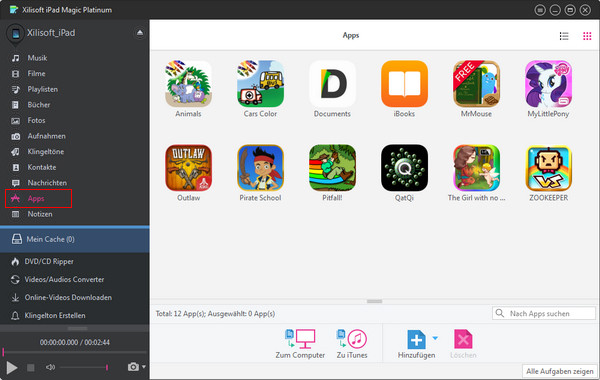Click the iBooks app icon

[404, 84]
